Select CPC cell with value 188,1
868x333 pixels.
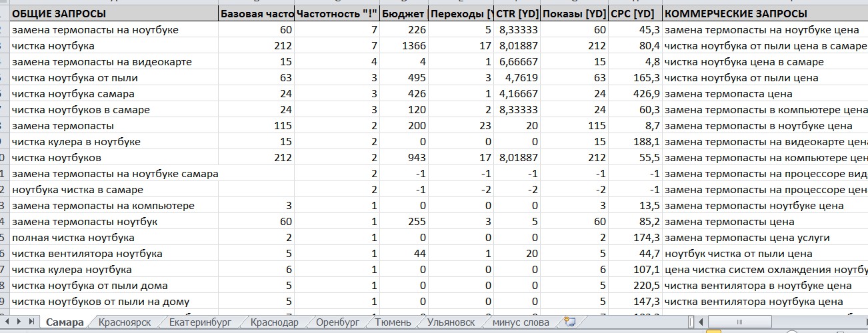[x=635, y=142]
